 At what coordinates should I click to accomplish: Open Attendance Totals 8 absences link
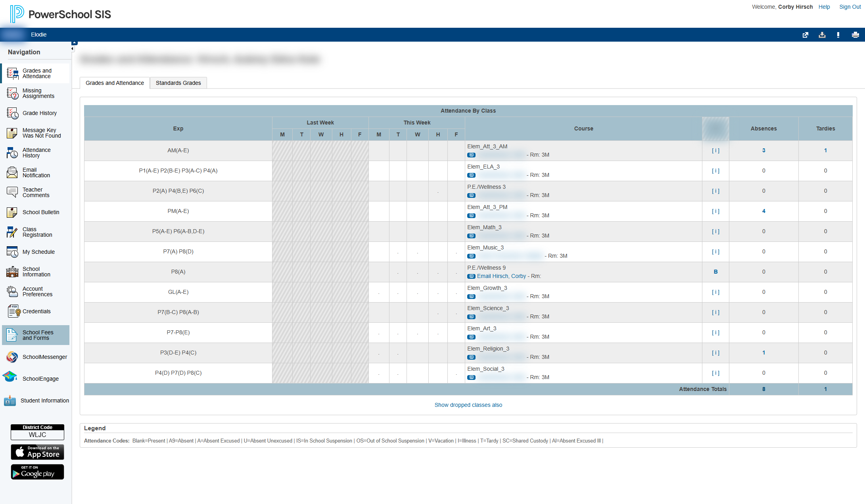[x=763, y=389]
